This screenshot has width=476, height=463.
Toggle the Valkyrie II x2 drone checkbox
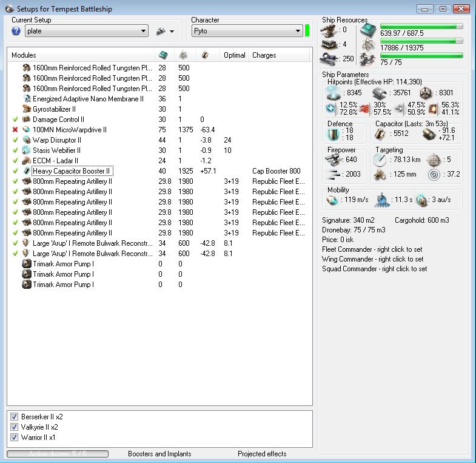click(14, 427)
